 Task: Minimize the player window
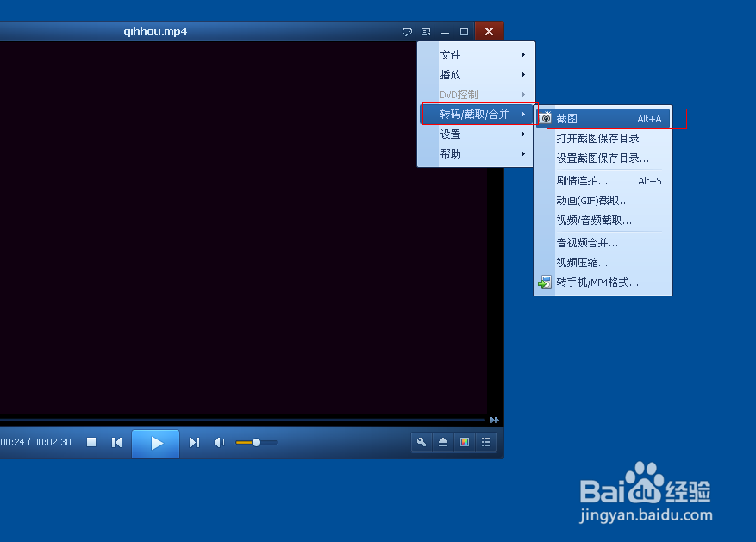click(x=445, y=32)
